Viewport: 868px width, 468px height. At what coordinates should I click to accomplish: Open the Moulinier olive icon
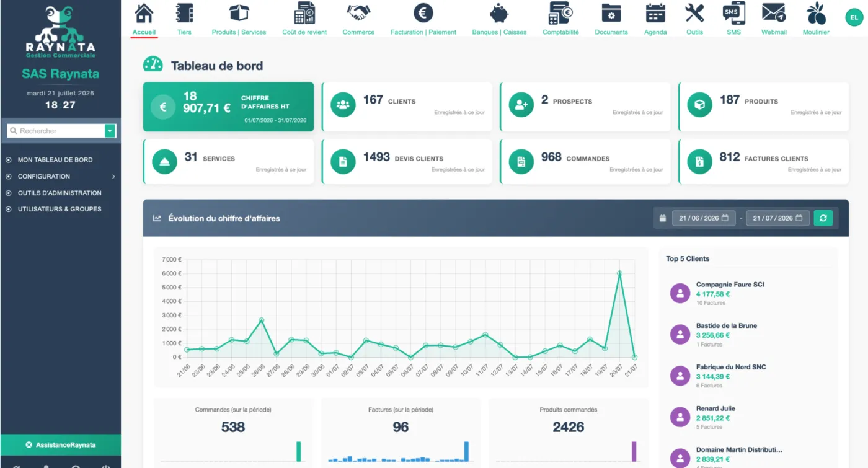[x=816, y=12]
